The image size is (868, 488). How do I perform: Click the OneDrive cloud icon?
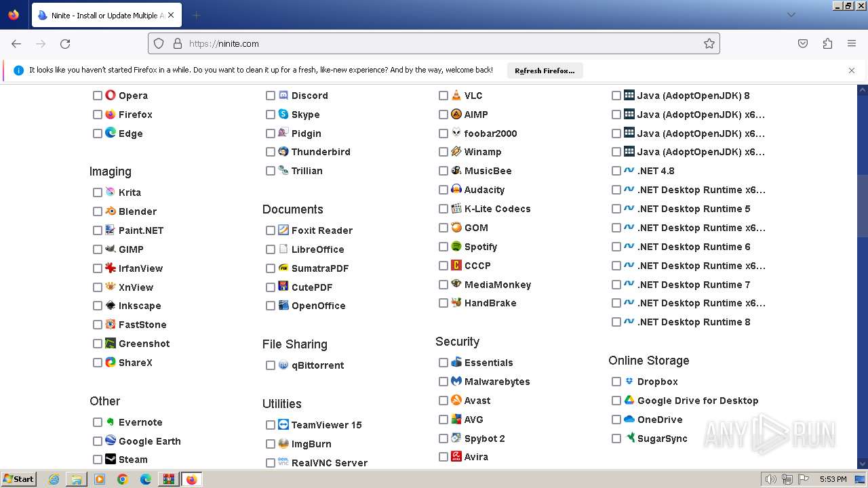coord(629,420)
